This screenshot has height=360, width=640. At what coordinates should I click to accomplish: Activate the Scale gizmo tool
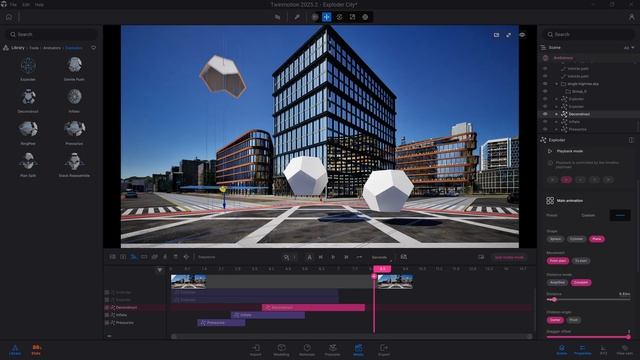click(x=352, y=17)
